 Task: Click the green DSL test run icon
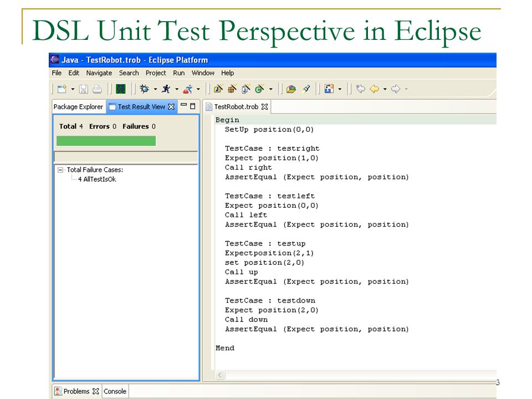click(x=121, y=89)
